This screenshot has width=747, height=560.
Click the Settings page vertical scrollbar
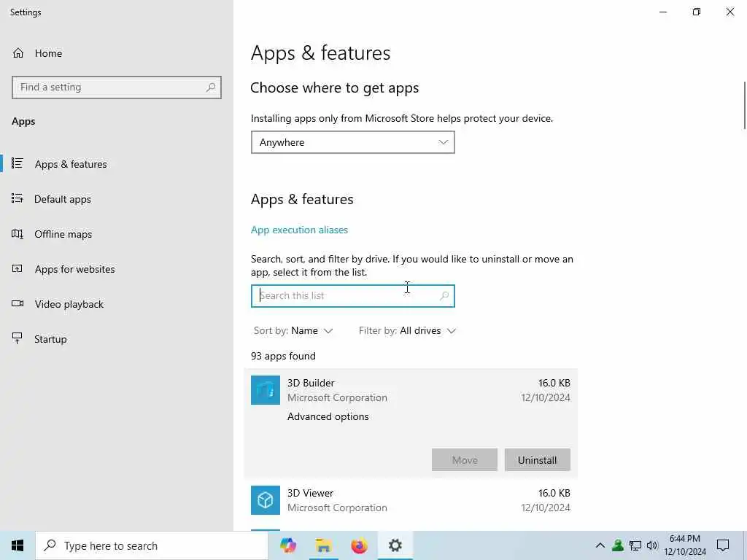(744, 105)
